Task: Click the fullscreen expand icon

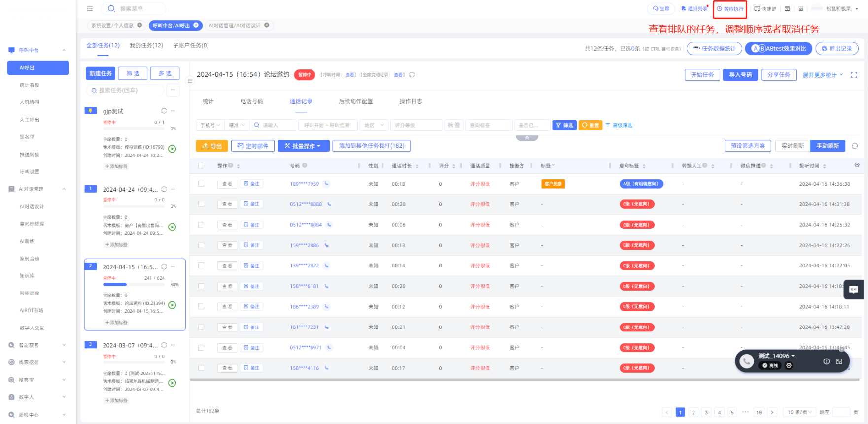Action: [x=854, y=75]
